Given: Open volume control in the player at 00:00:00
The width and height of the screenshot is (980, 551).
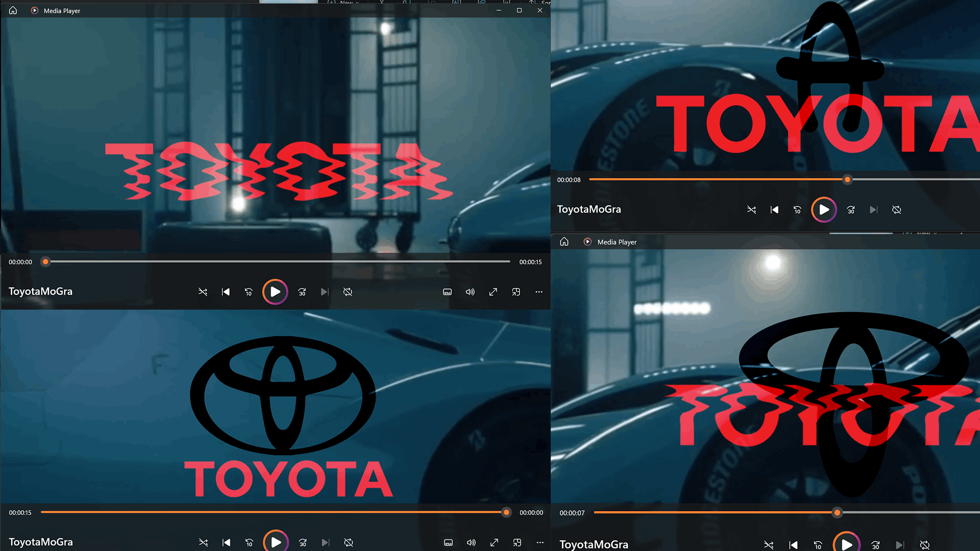Looking at the screenshot, I should (x=470, y=292).
